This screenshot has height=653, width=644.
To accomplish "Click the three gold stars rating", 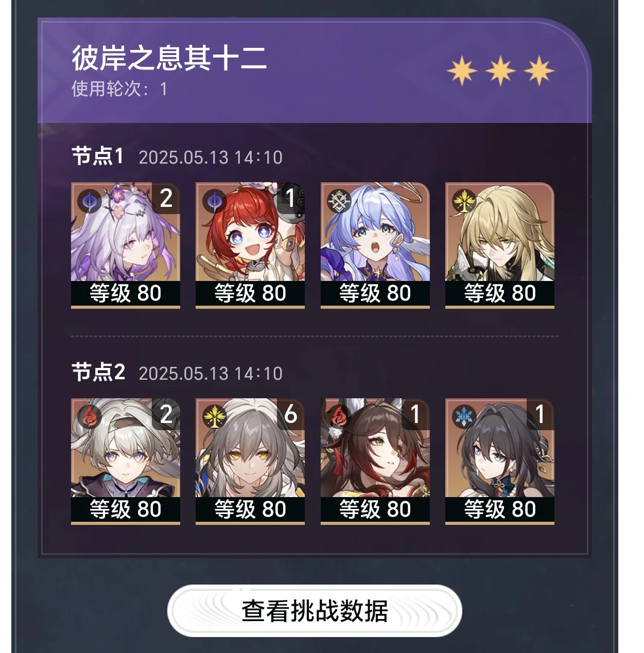I will tap(500, 71).
